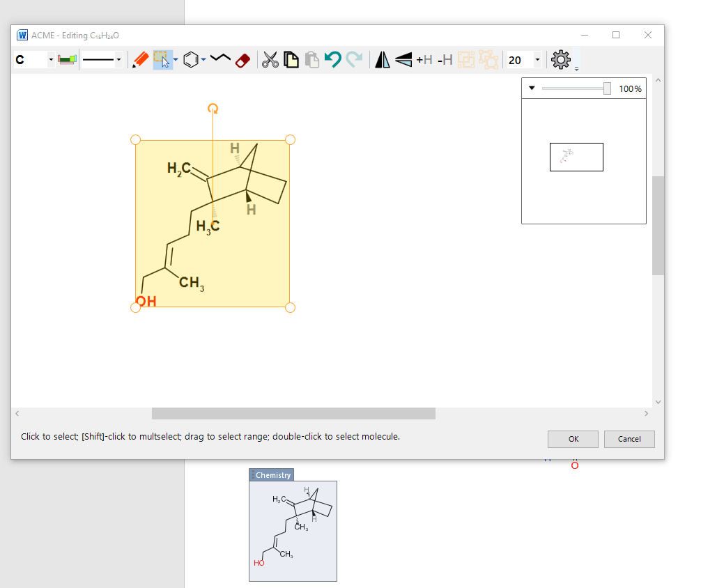Remove hydrogens with -H
Screen dimensions: 701x588
pyautogui.click(x=445, y=60)
